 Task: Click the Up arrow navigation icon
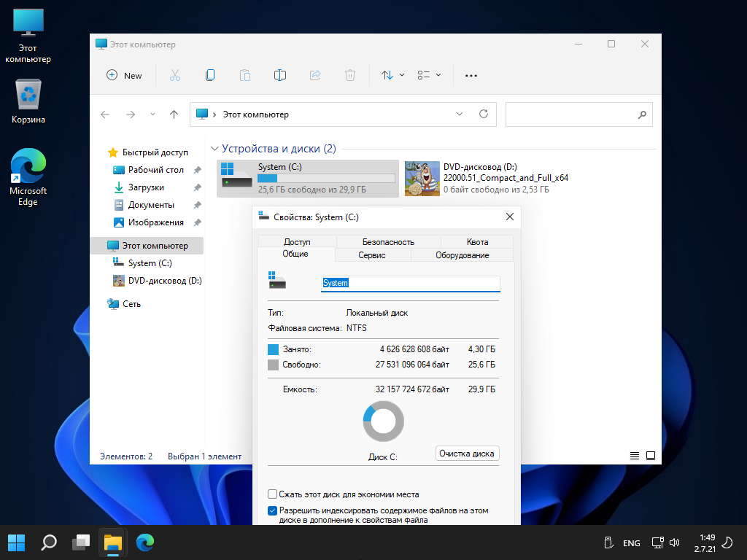174,114
